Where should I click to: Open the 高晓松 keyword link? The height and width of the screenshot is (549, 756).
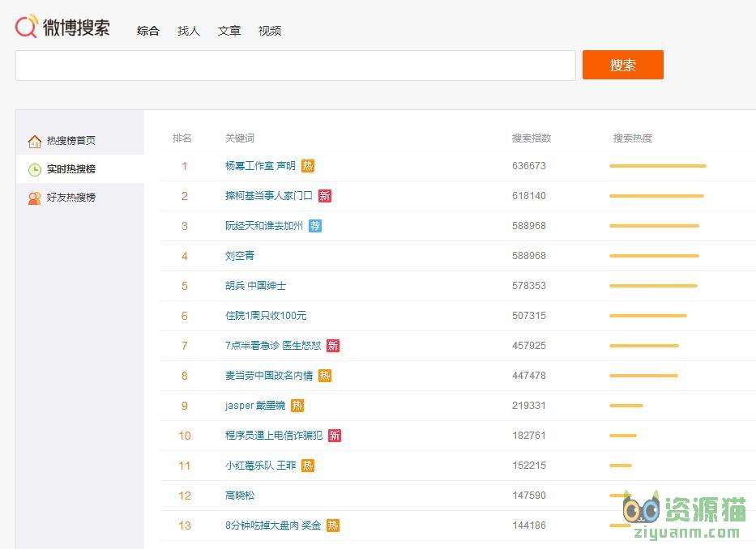pos(240,495)
